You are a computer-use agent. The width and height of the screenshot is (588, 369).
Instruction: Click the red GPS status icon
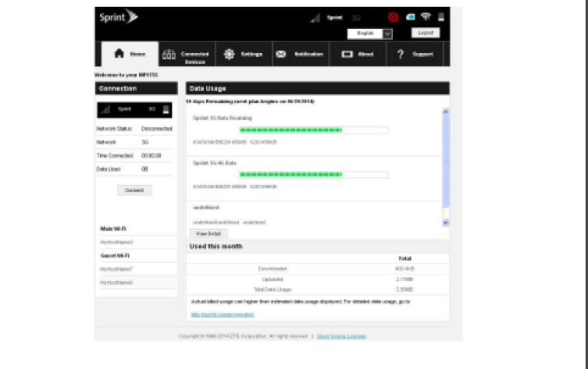pyautogui.click(x=393, y=17)
